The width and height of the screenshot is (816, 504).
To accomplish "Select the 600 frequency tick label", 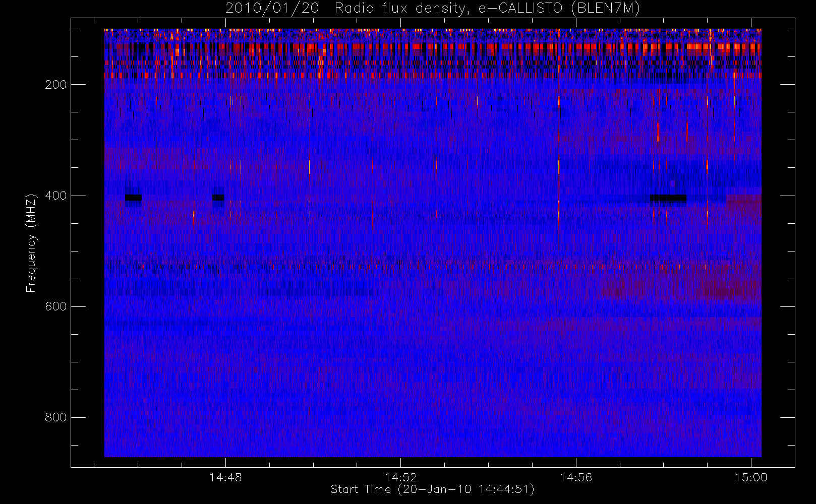I will click(56, 306).
